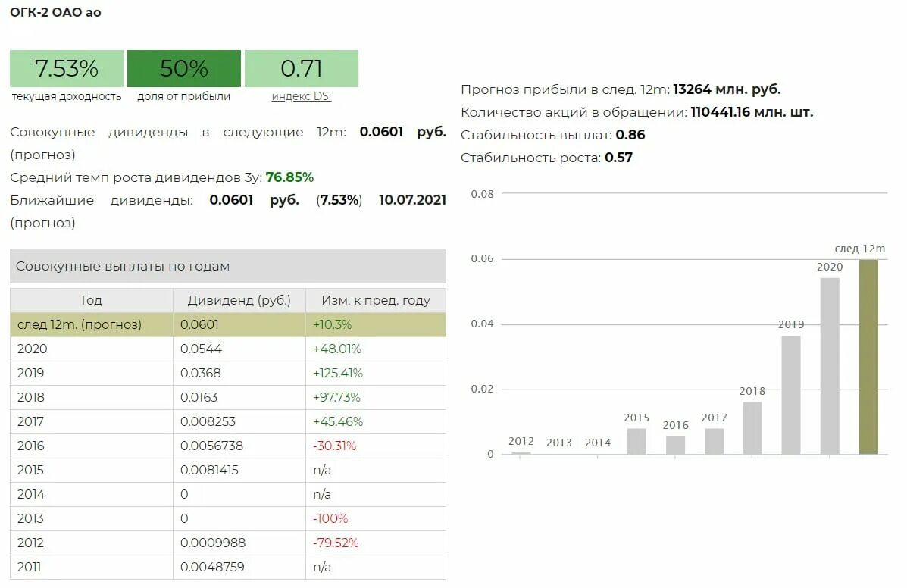The width and height of the screenshot is (907, 588).
Task: Select the growth stability value 0.57
Action: (x=619, y=158)
